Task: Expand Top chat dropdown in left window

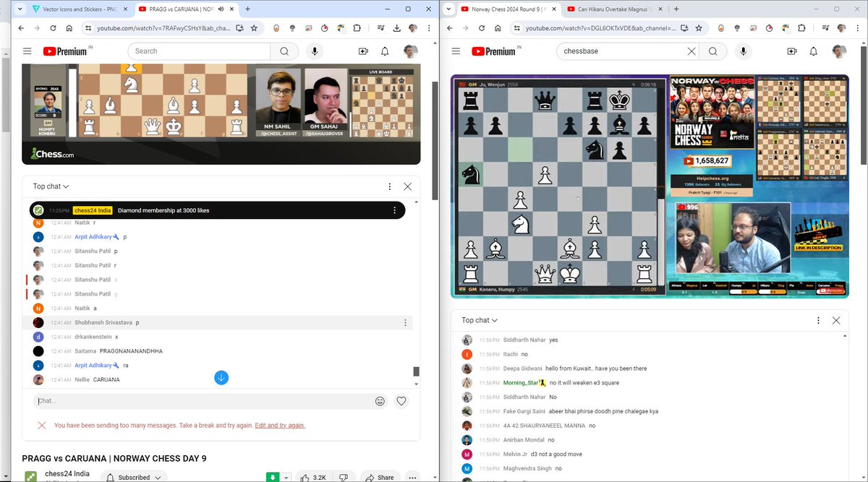Action: coord(51,186)
